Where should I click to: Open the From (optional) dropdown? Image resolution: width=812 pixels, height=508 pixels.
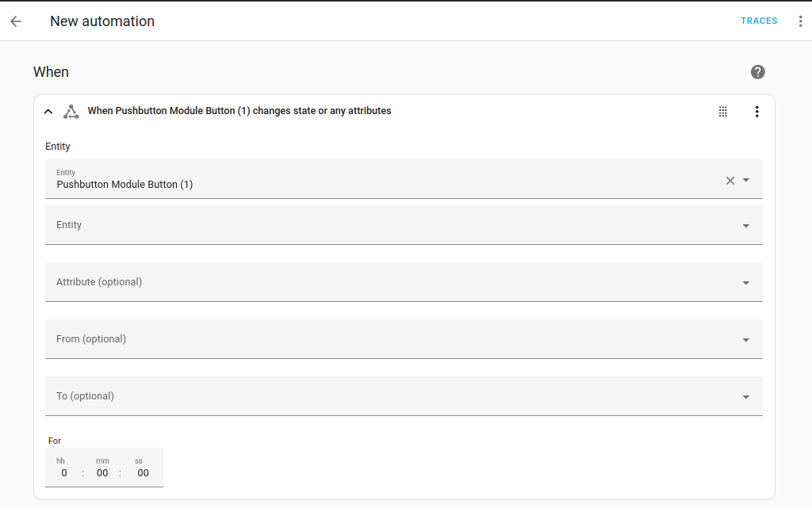pos(746,339)
